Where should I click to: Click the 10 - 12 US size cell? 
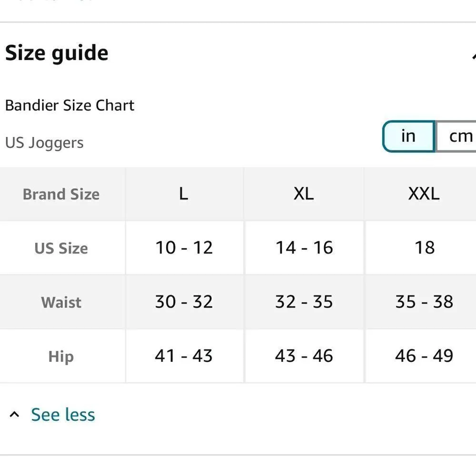tap(184, 248)
